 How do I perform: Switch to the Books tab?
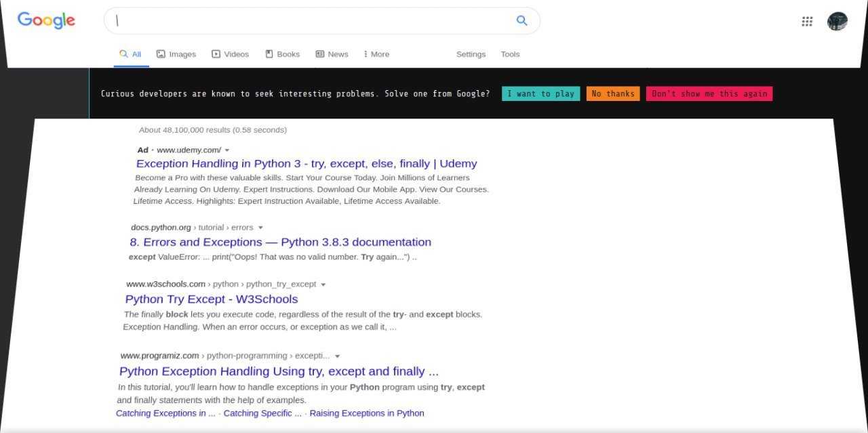pyautogui.click(x=282, y=54)
